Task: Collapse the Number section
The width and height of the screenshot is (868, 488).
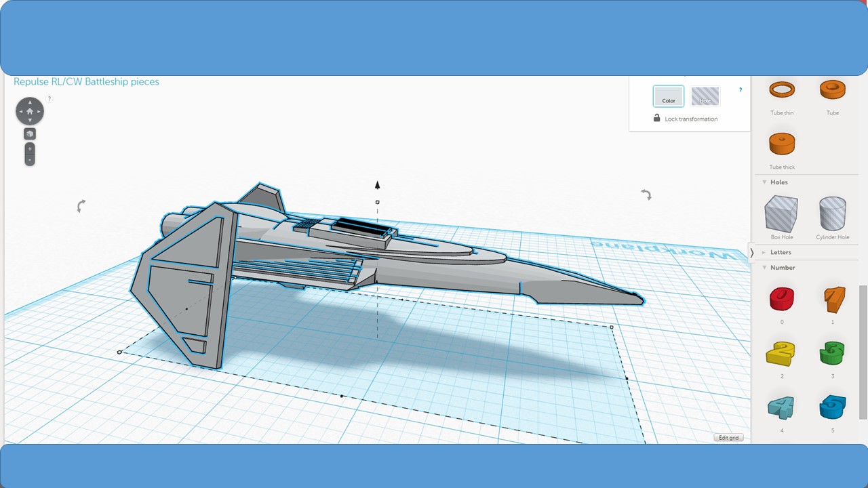Action: (x=764, y=267)
